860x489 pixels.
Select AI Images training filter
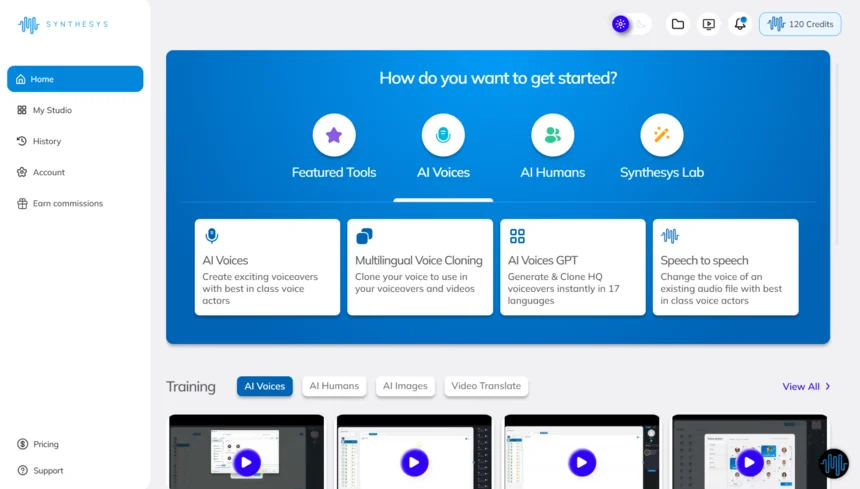coord(405,386)
